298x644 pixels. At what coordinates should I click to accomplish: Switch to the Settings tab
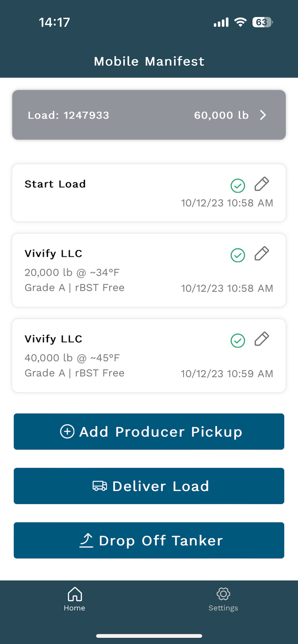(223, 599)
